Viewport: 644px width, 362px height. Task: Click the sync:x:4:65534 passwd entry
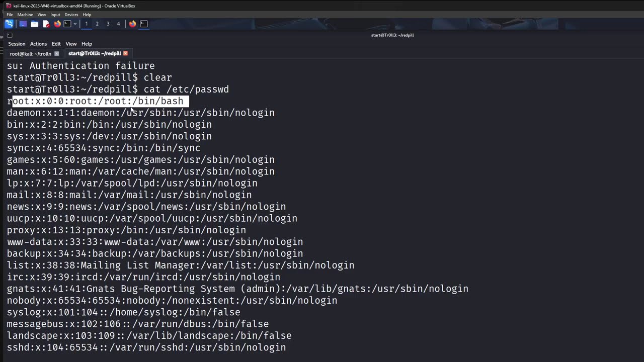point(104,148)
